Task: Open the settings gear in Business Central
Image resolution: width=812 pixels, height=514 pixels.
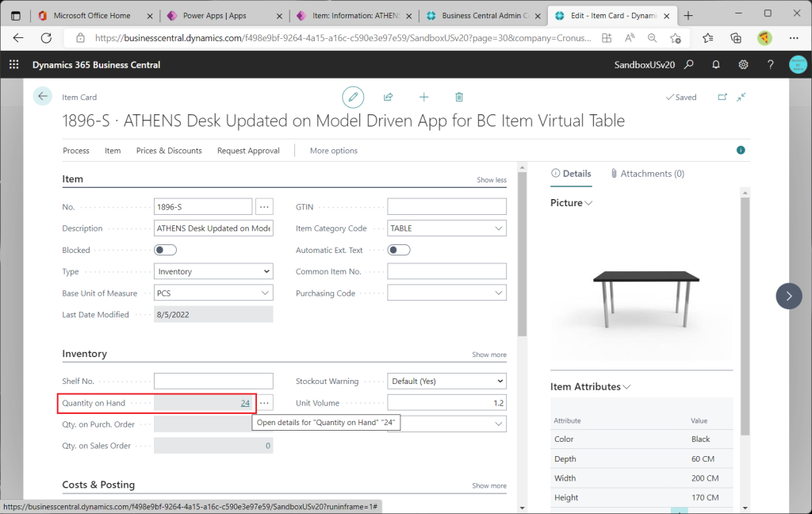Action: coord(743,65)
